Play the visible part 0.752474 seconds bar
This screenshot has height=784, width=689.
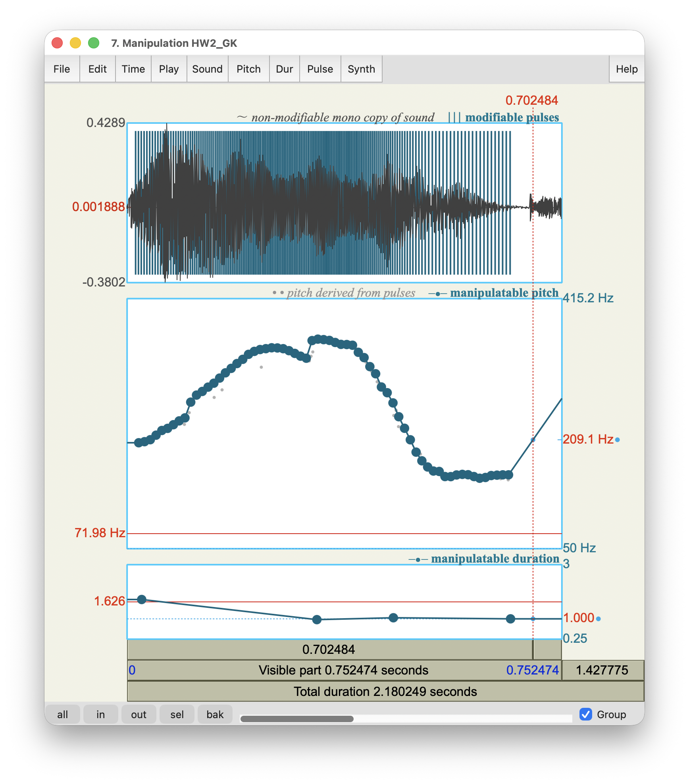[344, 670]
